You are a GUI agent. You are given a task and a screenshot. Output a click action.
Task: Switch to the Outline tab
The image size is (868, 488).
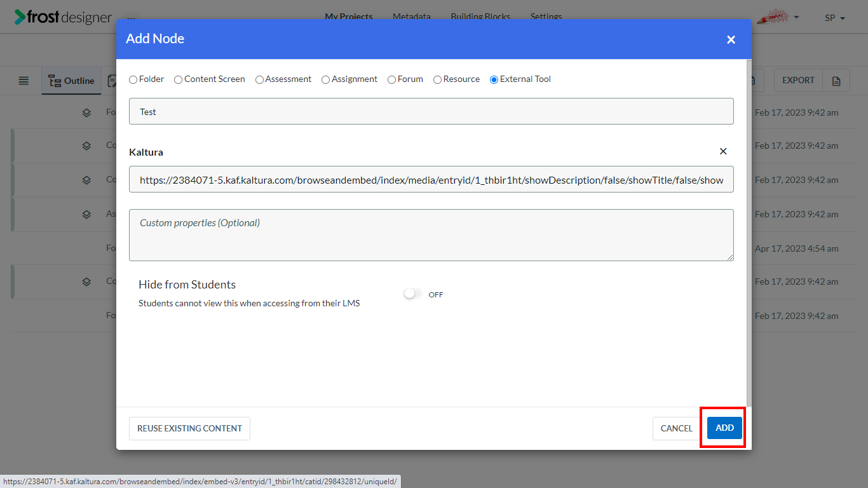(x=71, y=81)
